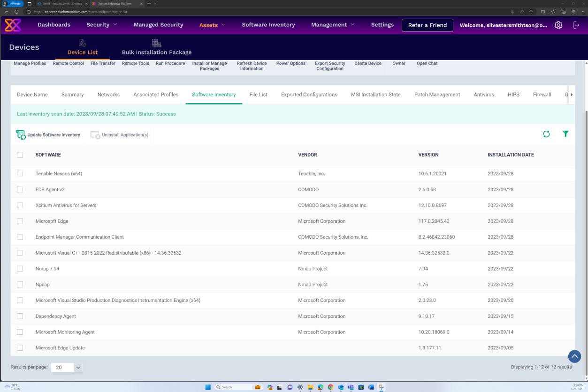
Task: Click the Xcitium logo in the header
Action: 13,24
